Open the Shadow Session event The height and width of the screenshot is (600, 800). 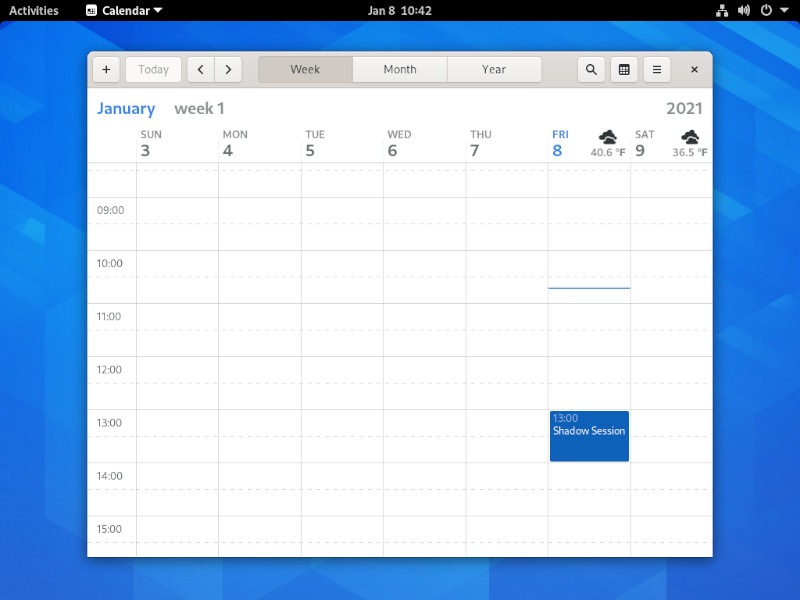click(588, 435)
